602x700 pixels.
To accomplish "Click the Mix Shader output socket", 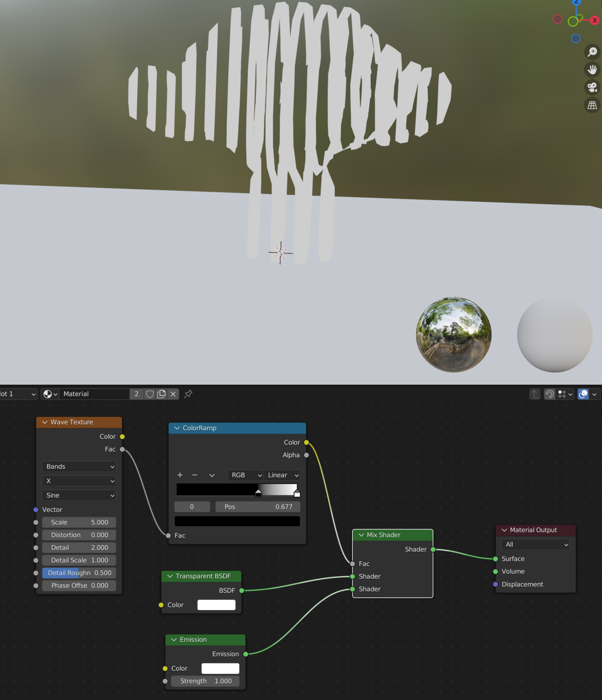I will click(433, 550).
